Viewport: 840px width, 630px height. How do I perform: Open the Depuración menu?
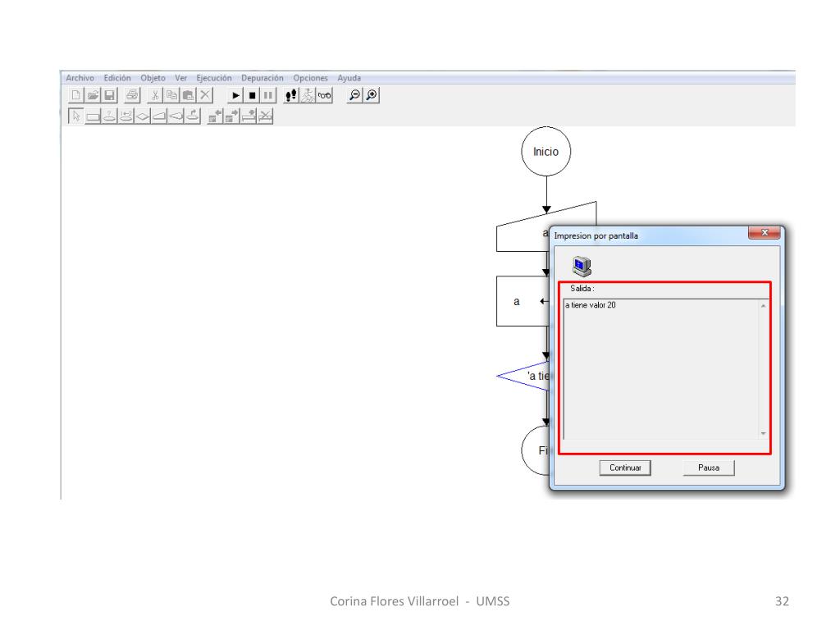(x=262, y=78)
